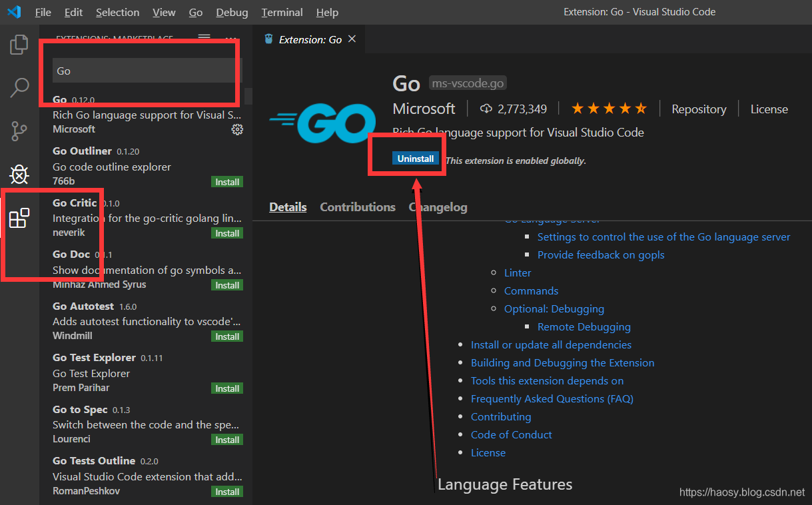The image size is (812, 505).
Task: Open the Optional: Debugging link
Action: [554, 309]
